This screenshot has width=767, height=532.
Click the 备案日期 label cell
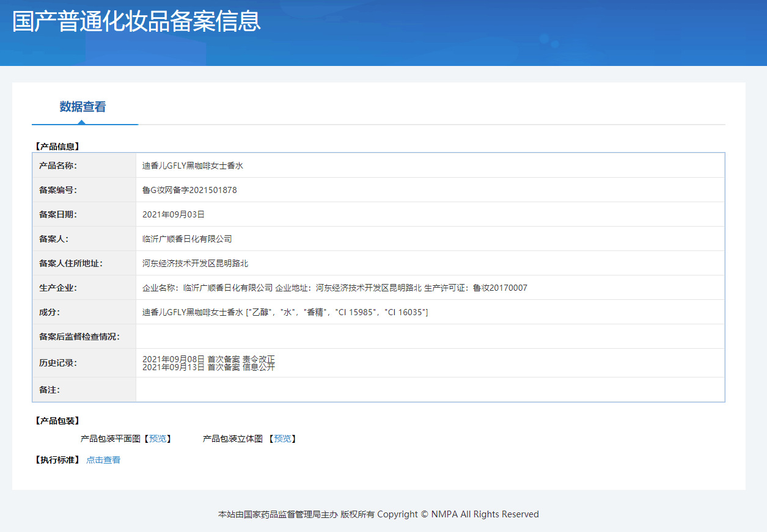tap(84, 214)
